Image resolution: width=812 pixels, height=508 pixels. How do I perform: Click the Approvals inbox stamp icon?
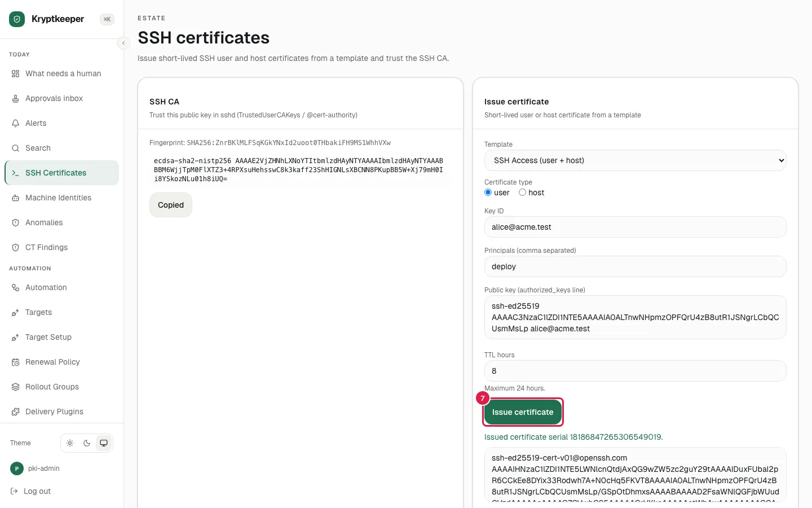pyautogui.click(x=15, y=99)
